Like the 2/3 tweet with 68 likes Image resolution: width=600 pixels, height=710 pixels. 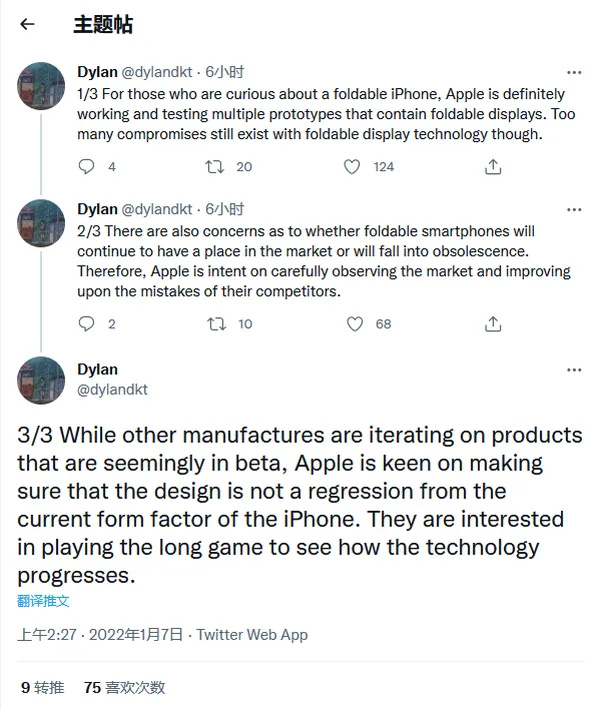[353, 324]
